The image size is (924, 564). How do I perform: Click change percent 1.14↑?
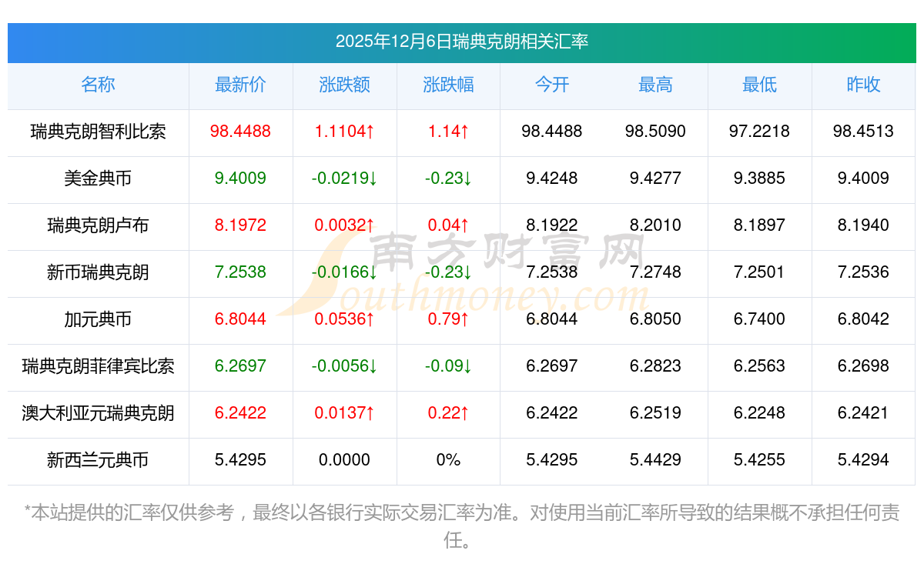coord(448,132)
